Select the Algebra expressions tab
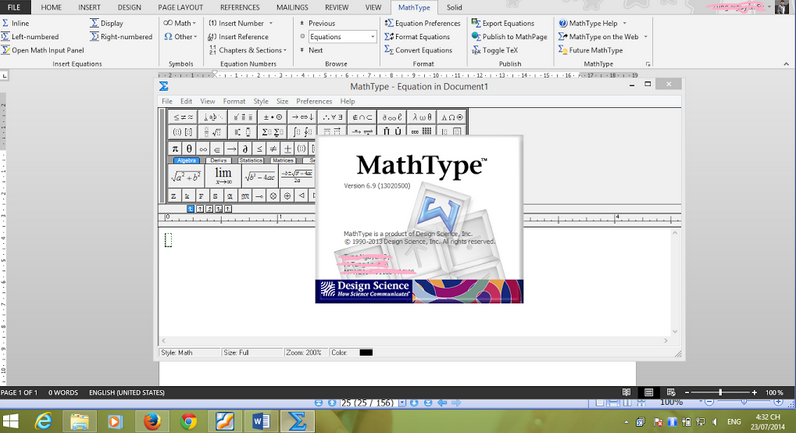The width and height of the screenshot is (797, 434). [187, 160]
